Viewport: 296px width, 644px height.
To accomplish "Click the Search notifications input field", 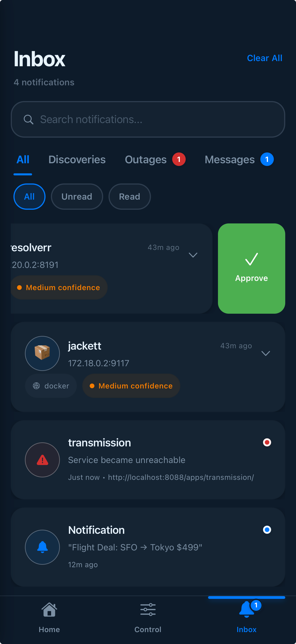I will click(x=148, y=119).
